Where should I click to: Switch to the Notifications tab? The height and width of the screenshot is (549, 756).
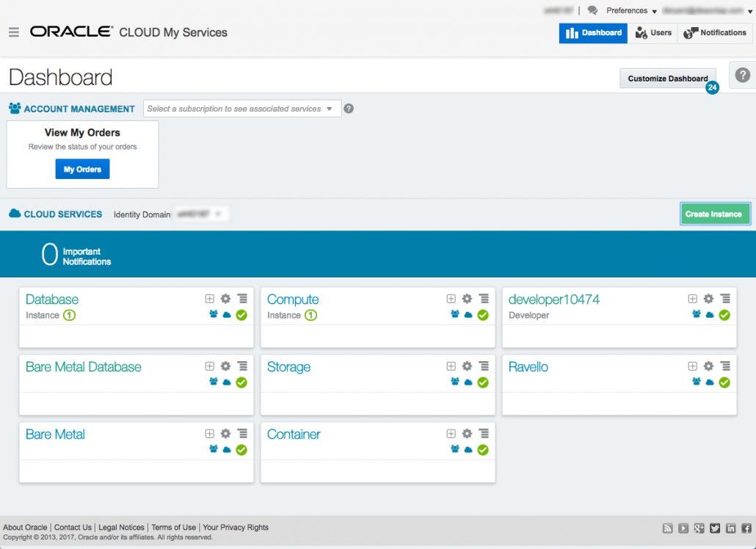click(x=715, y=33)
